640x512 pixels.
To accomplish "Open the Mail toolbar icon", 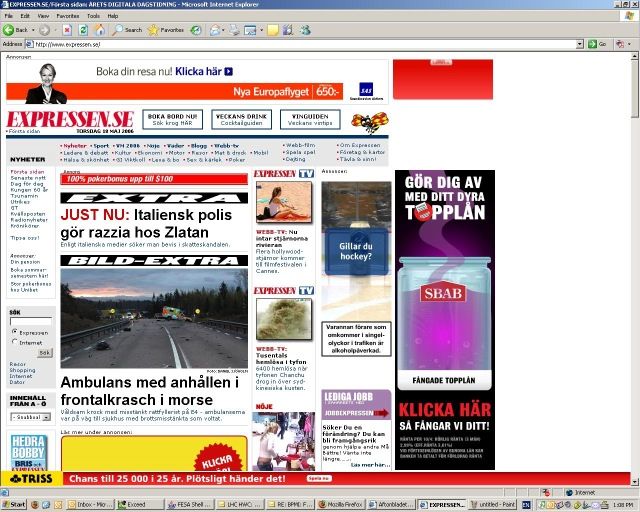I will [x=215, y=30].
